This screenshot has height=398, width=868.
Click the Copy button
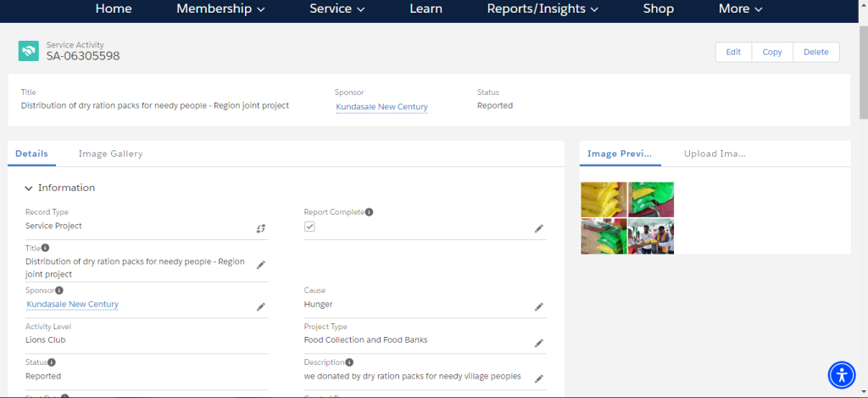771,52
